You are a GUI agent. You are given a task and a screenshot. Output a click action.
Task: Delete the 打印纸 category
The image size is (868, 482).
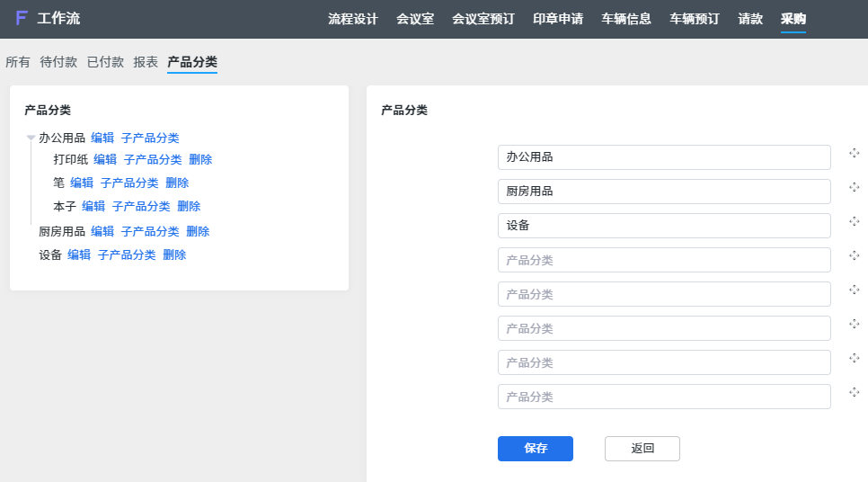click(200, 159)
